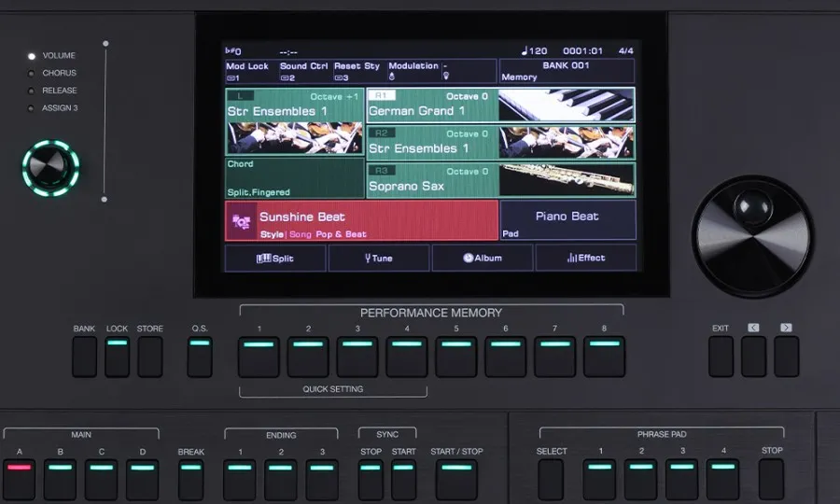Trigger Phrase Pad 3

[682, 480]
